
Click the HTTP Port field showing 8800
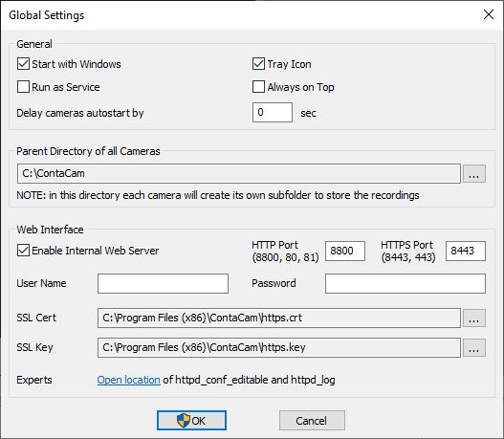(x=345, y=251)
